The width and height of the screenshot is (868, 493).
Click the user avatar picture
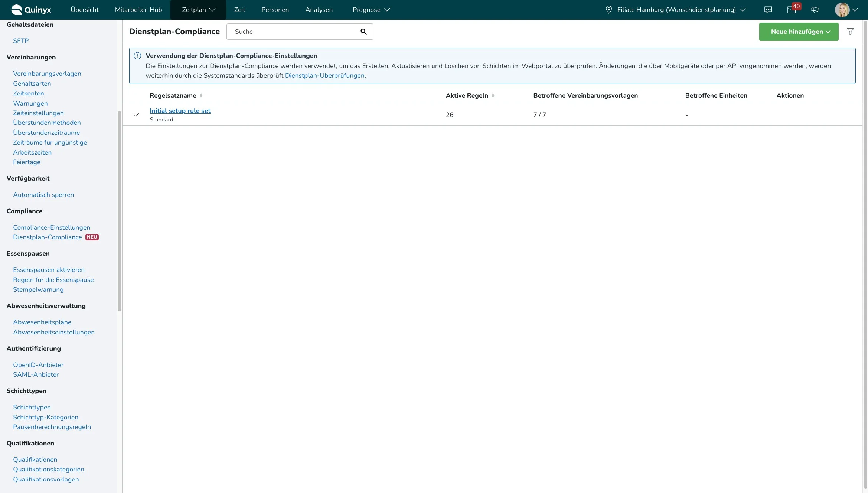(x=842, y=10)
